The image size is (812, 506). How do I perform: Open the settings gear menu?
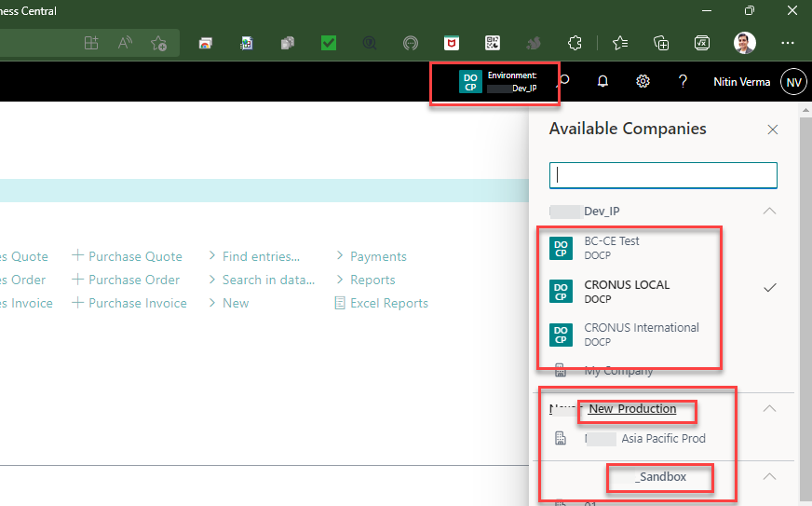point(643,82)
